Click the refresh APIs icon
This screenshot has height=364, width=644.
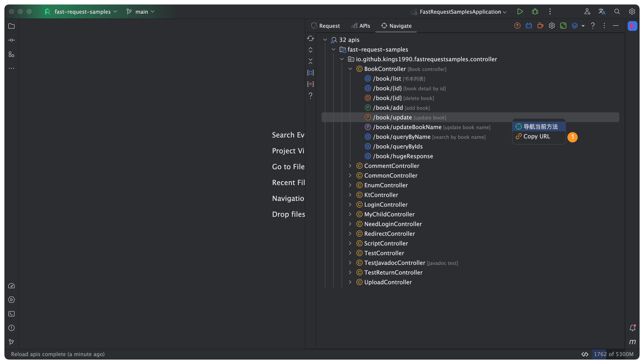pos(310,39)
